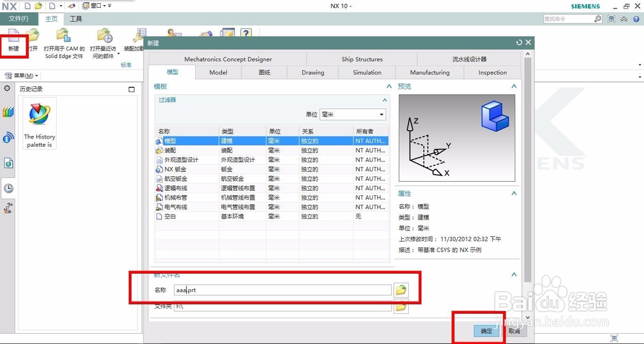Screen dimensions: 644x344
Task: Open the 菜单(M) dropdown
Action: point(21,75)
